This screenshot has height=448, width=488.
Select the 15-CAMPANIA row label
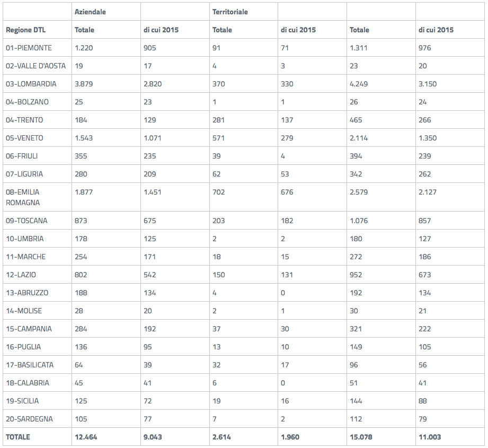pyautogui.click(x=29, y=329)
